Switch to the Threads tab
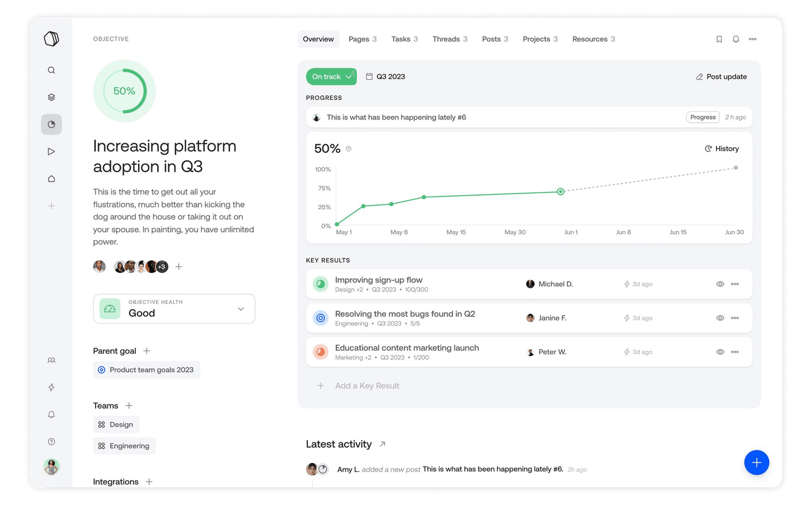 450,39
